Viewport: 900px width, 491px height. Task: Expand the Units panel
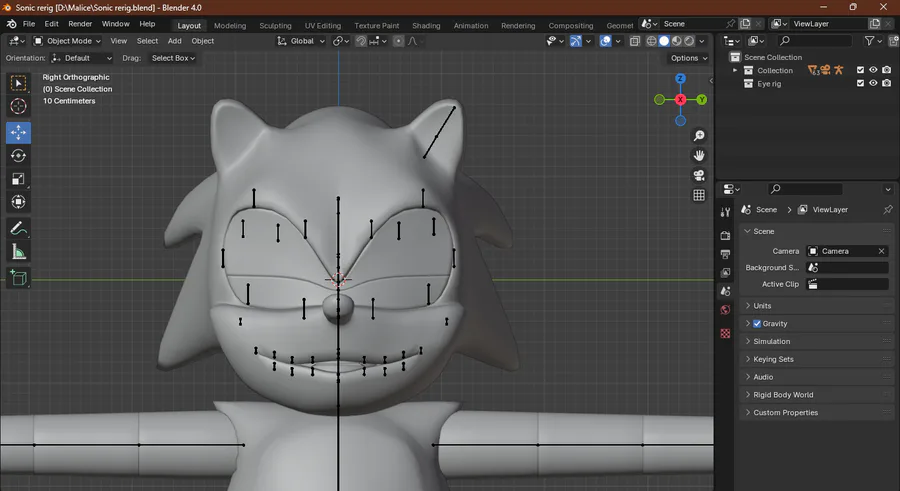pyautogui.click(x=762, y=306)
